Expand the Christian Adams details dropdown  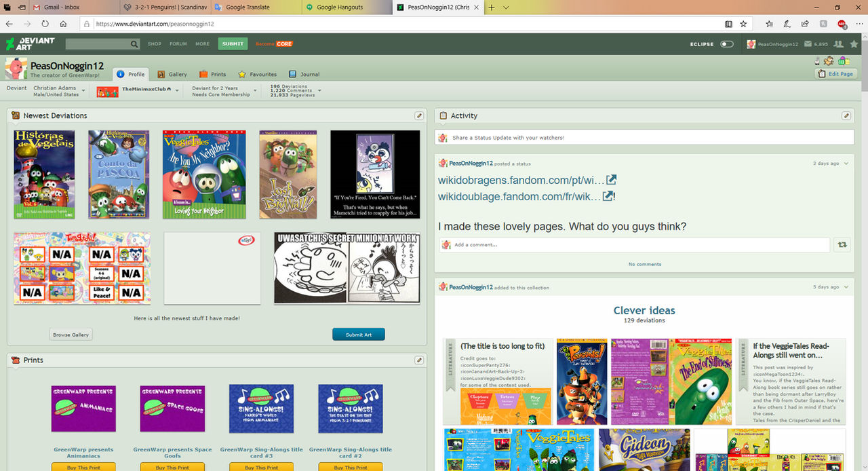[x=83, y=90]
